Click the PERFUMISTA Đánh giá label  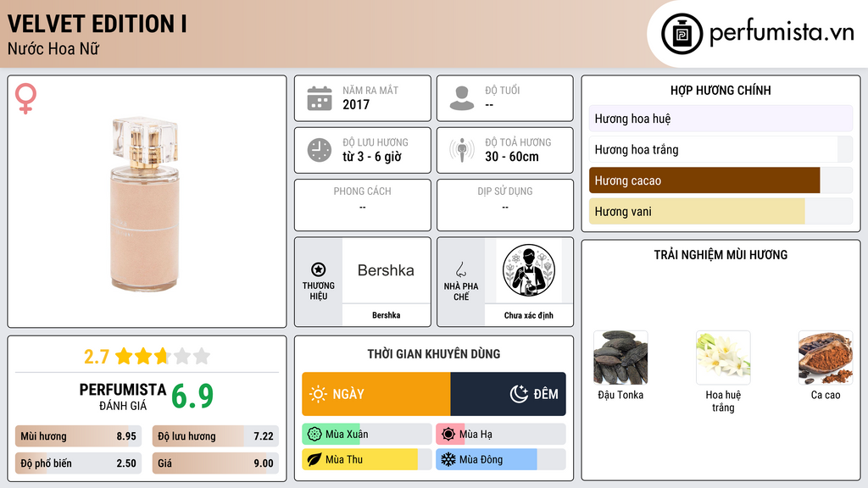pyautogui.click(x=123, y=396)
